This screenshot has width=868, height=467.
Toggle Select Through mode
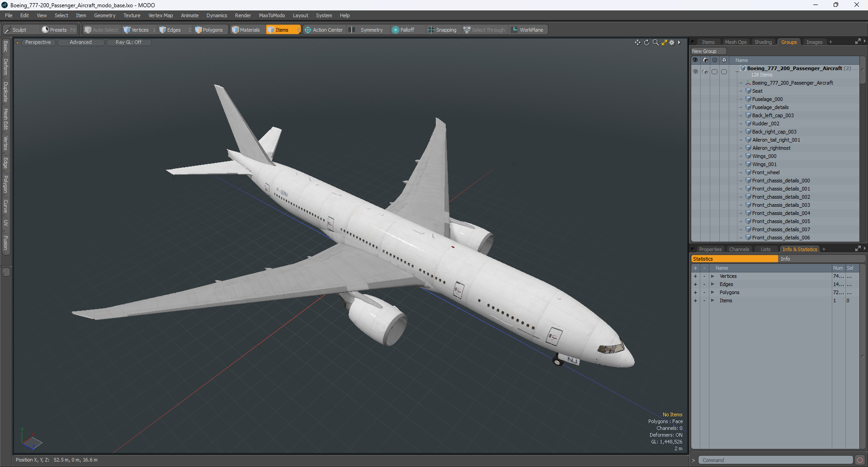485,30
